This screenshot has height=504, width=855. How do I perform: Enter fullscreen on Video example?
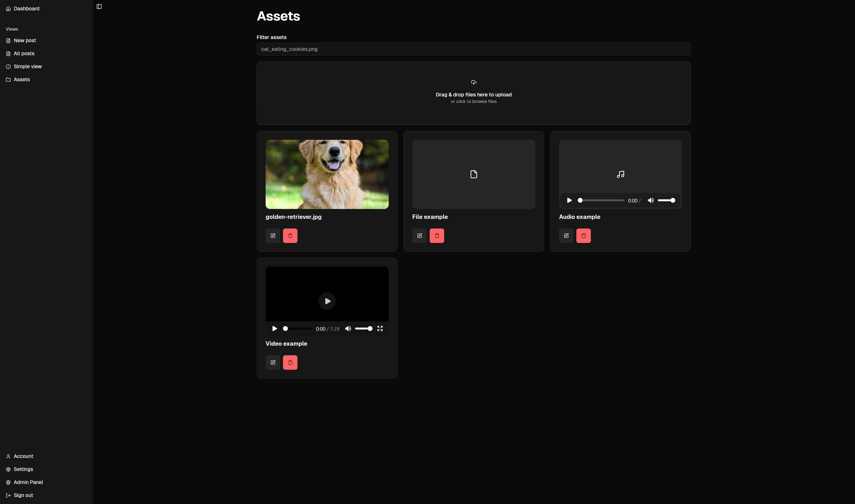[x=380, y=329]
